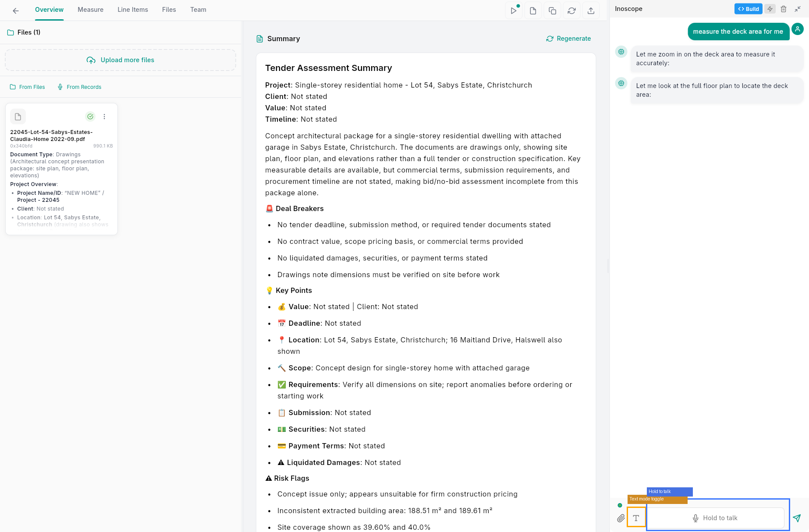Toggle text mode input
809x532 pixels.
click(636, 518)
